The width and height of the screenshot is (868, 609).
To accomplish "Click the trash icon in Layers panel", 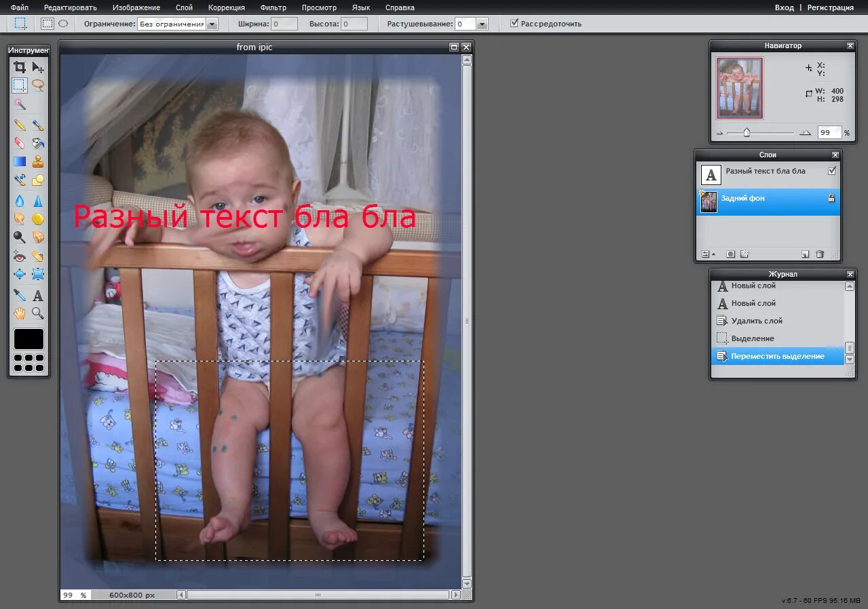I will 820,254.
